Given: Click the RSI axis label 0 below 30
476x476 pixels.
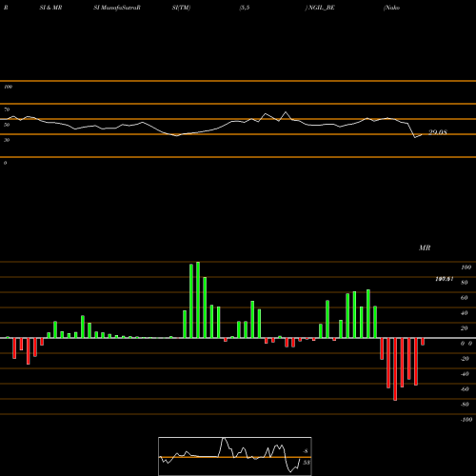Looking at the screenshot, I should [x=5, y=163].
